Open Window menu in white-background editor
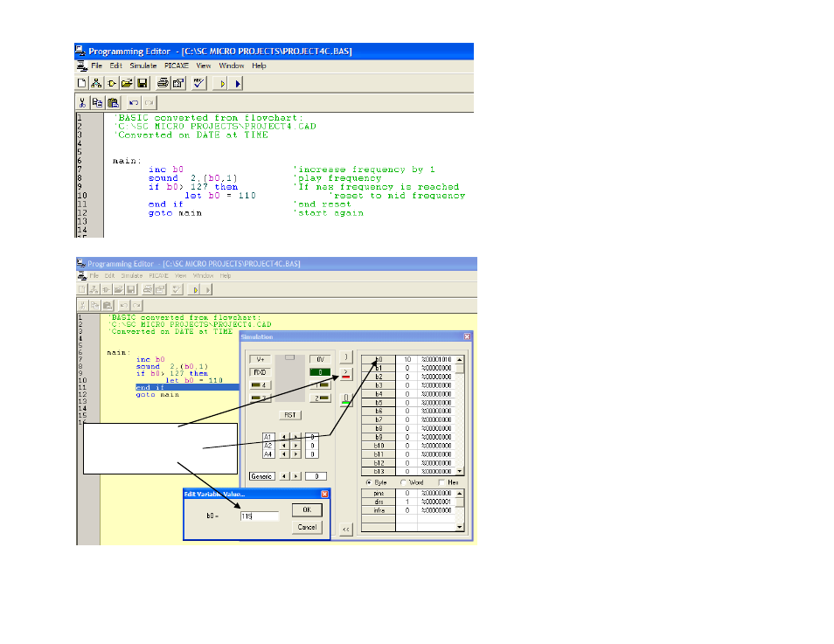The image size is (834, 644). pyautogui.click(x=232, y=66)
